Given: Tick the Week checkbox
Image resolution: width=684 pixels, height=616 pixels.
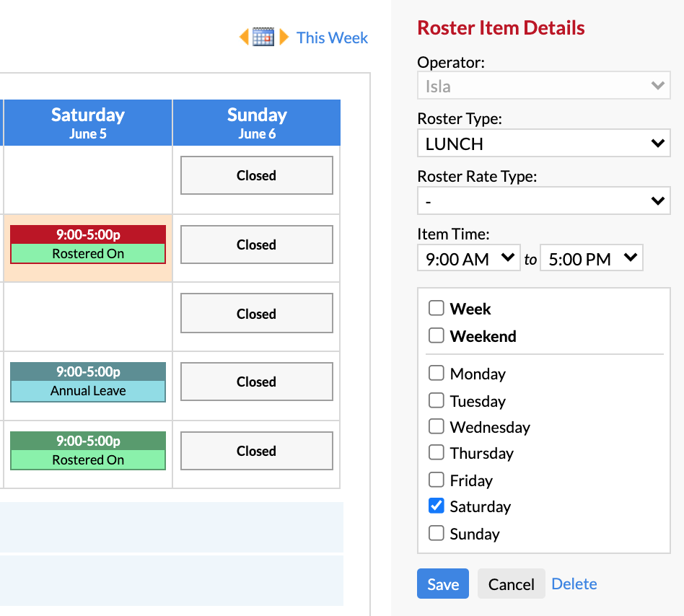Looking at the screenshot, I should coord(437,308).
